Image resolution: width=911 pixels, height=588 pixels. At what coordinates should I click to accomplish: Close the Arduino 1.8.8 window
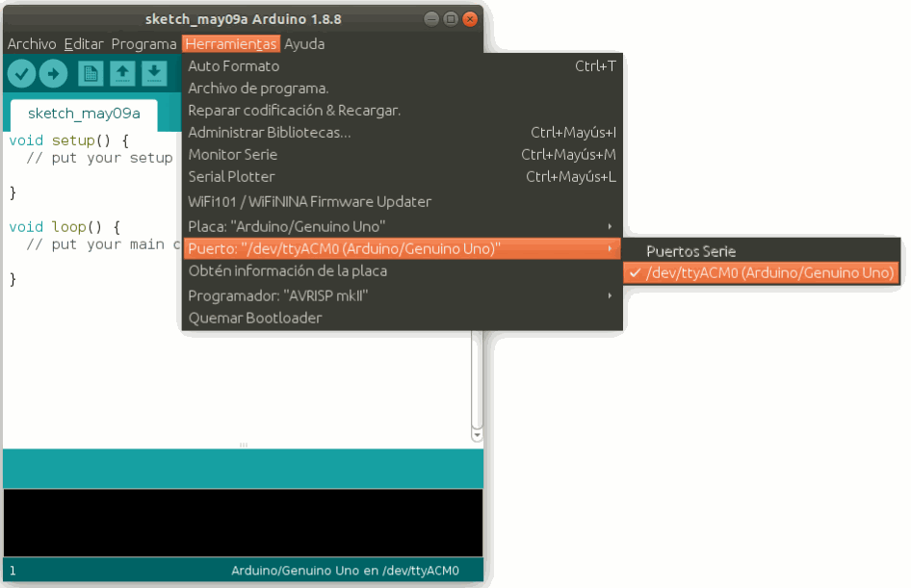point(469,19)
